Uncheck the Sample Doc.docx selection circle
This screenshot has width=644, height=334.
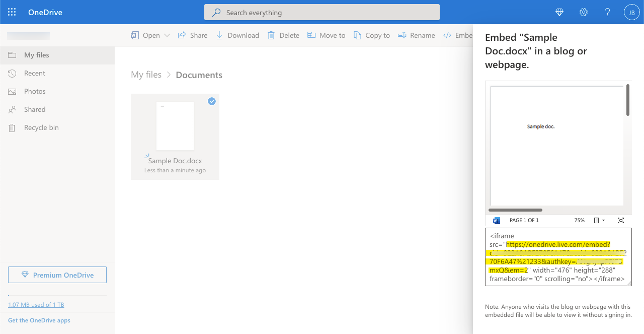[212, 101]
